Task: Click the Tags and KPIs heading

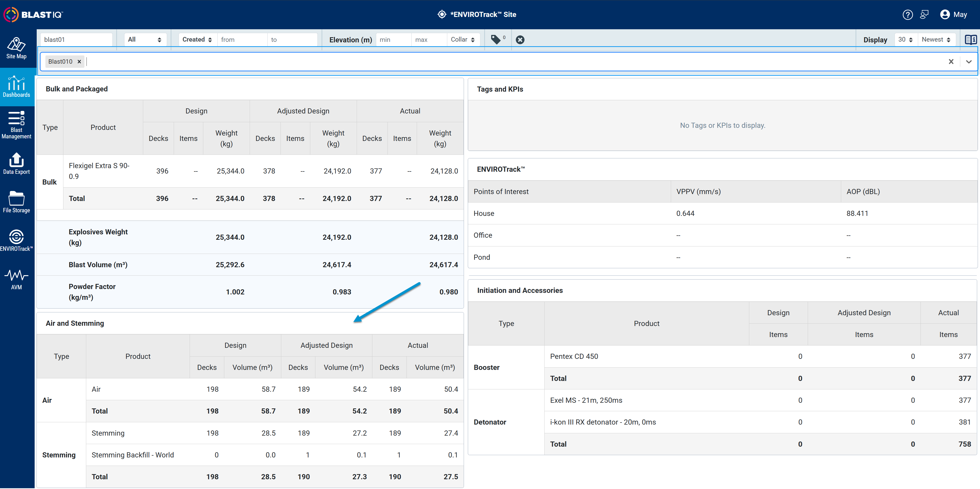Action: click(x=500, y=89)
